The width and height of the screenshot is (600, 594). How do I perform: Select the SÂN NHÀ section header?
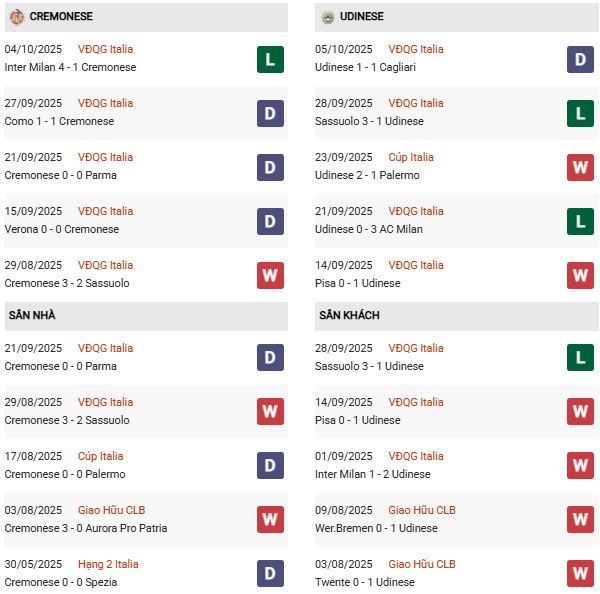[32, 316]
